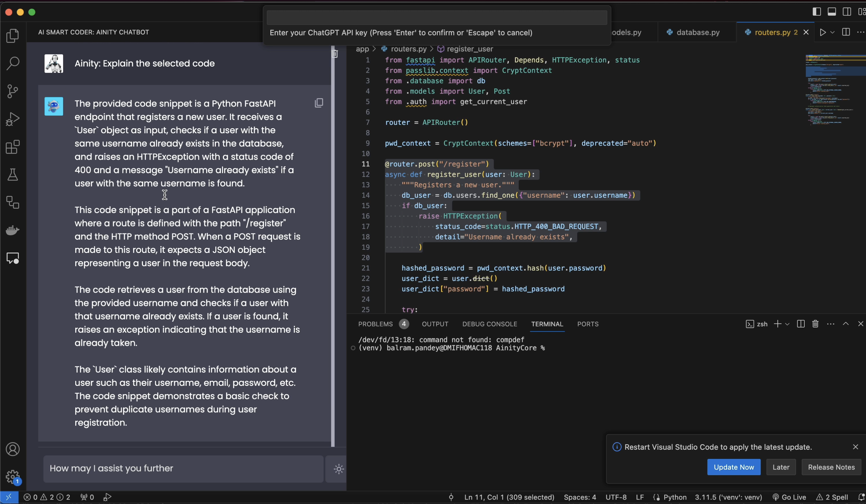Open the Problems panel tab

383,324
